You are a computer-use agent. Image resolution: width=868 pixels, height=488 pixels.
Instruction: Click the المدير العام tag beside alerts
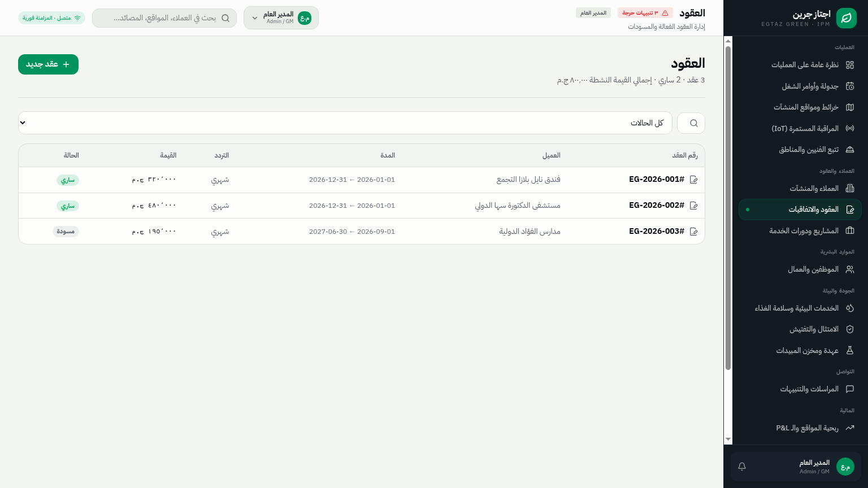tap(593, 13)
